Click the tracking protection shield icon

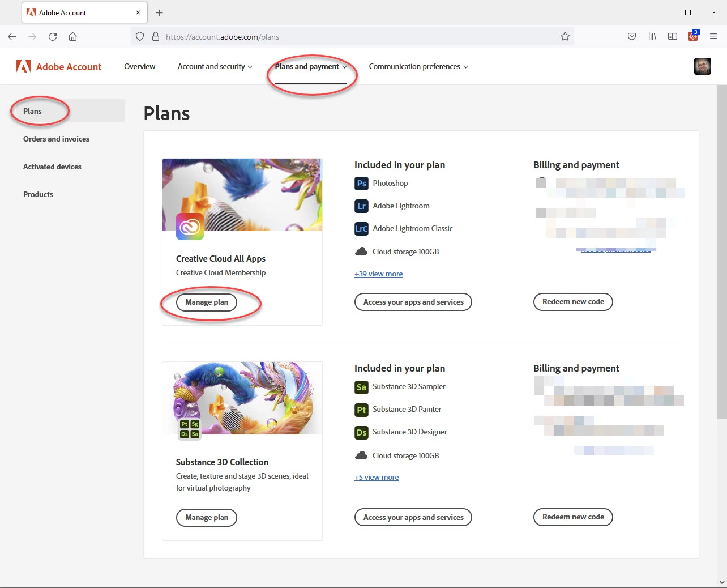click(140, 37)
